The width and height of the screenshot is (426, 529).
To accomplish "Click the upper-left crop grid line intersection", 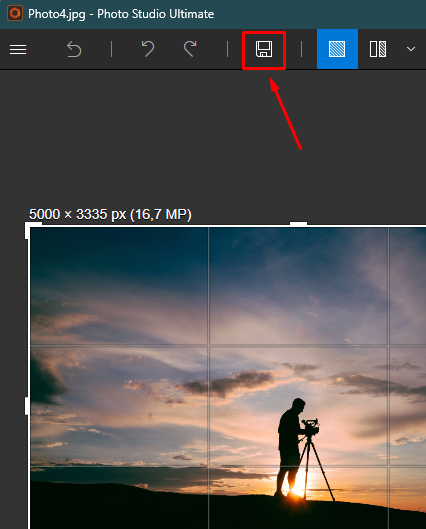I will [208, 345].
